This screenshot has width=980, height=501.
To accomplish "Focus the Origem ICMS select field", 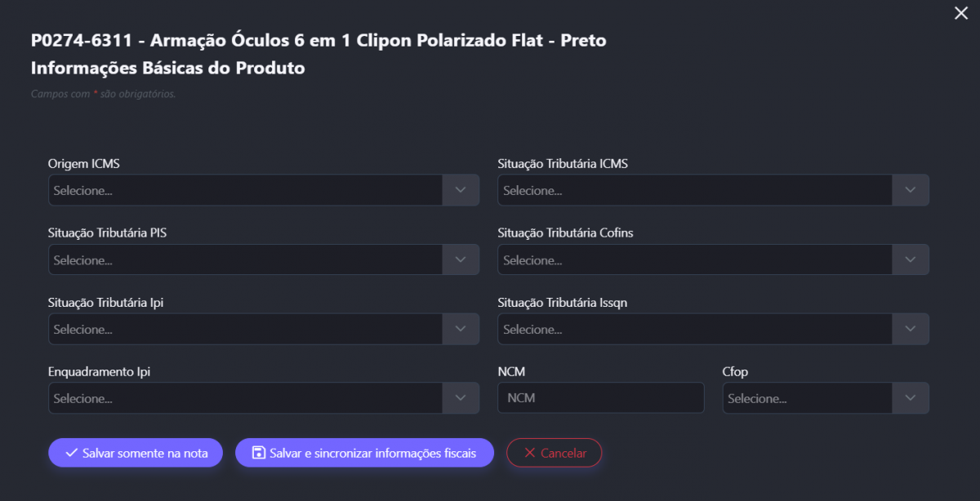I will click(x=245, y=190).
